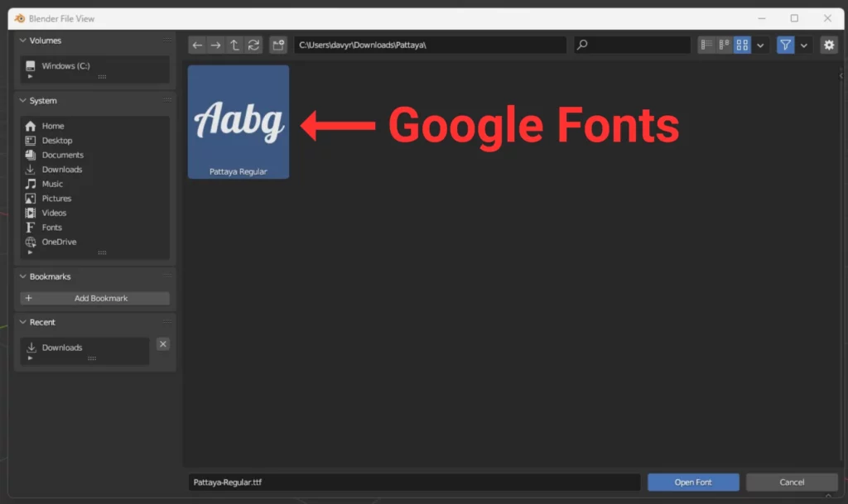The height and width of the screenshot is (504, 848).
Task: Go to the Home folder
Action: pyautogui.click(x=94, y=126)
